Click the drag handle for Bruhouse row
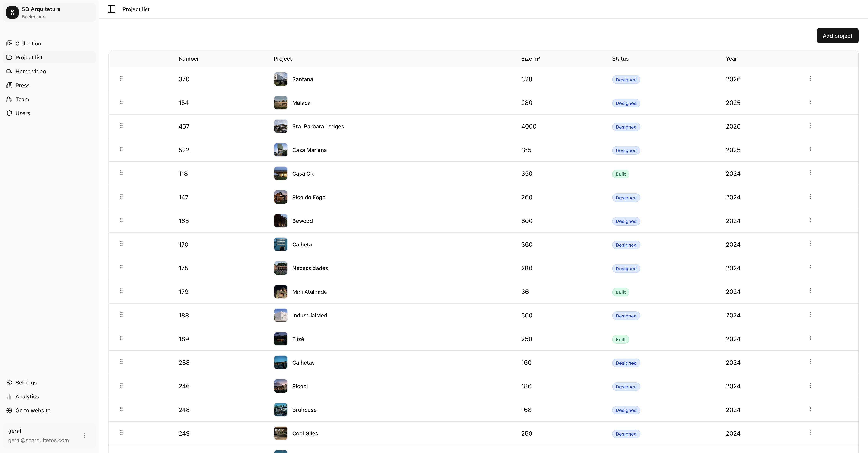This screenshot has width=868, height=453. tap(121, 409)
